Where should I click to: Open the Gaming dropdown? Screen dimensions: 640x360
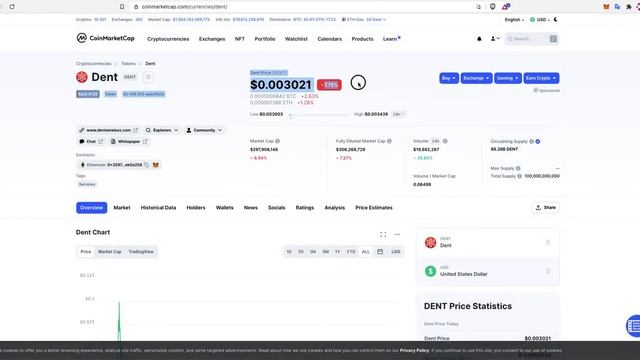(507, 78)
